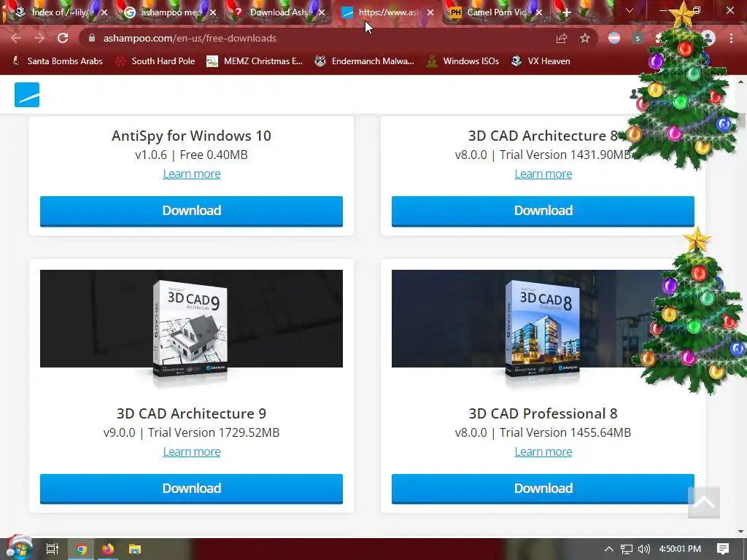Viewport: 747px width, 560px height.
Task: Click the browser forward arrow
Action: (x=39, y=38)
